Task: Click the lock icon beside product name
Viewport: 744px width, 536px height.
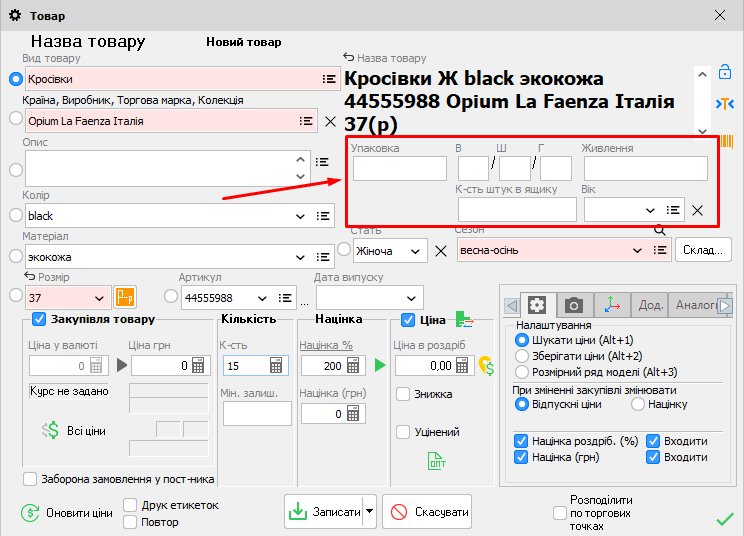Action: pyautogui.click(x=724, y=73)
